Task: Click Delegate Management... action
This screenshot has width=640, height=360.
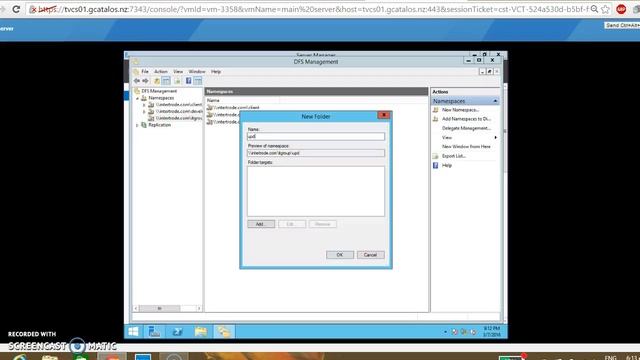Action: coord(466,128)
